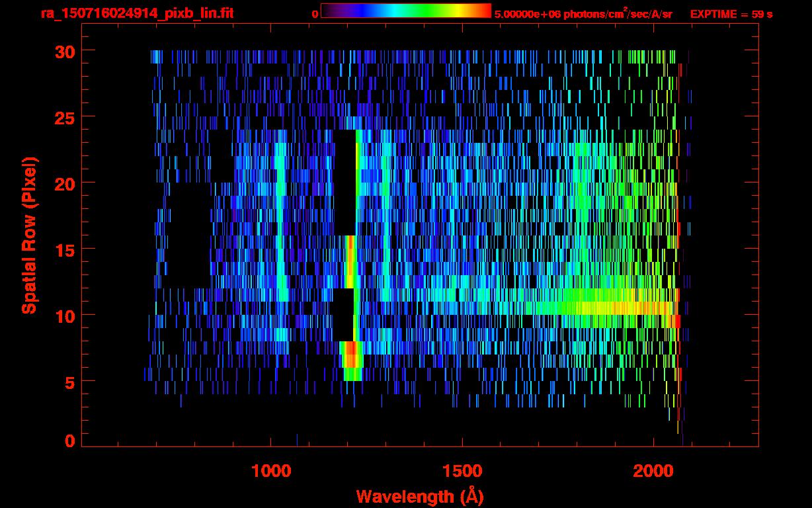The image size is (812, 508).
Task: Click the 2000 wavelength tick label
Action: tap(652, 471)
